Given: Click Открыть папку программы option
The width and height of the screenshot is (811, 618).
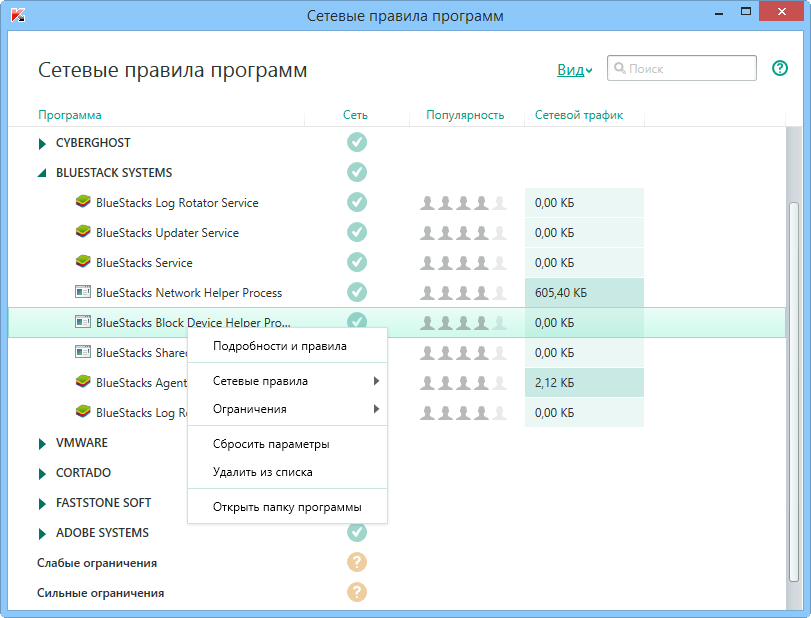Looking at the screenshot, I should pos(287,506).
